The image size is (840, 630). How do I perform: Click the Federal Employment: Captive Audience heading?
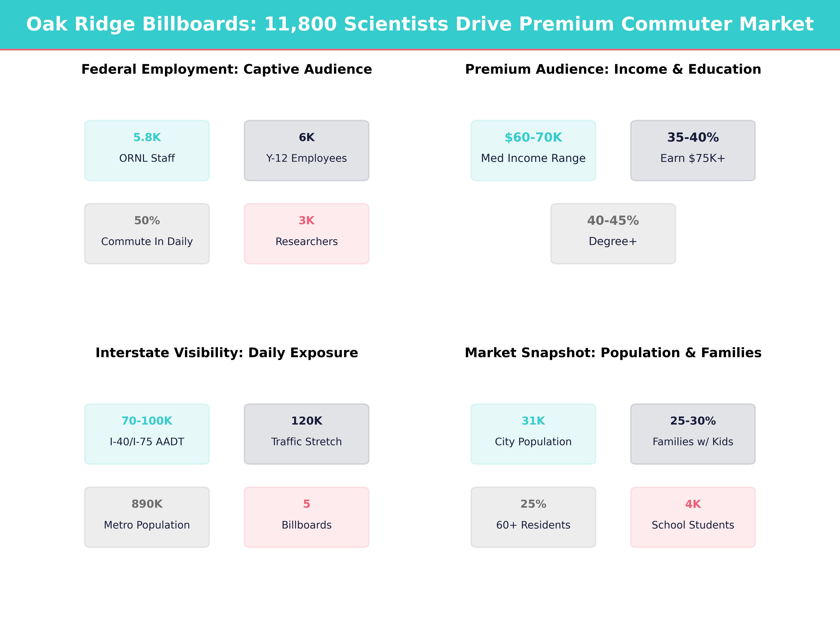(x=227, y=69)
